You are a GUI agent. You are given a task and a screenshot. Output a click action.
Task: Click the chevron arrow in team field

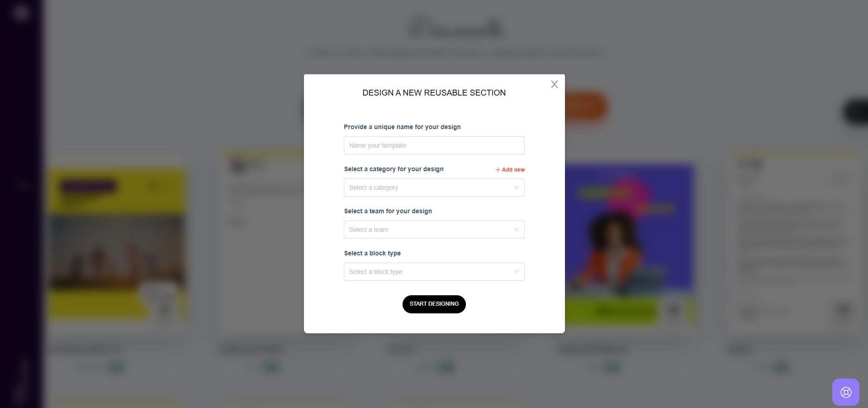click(516, 230)
